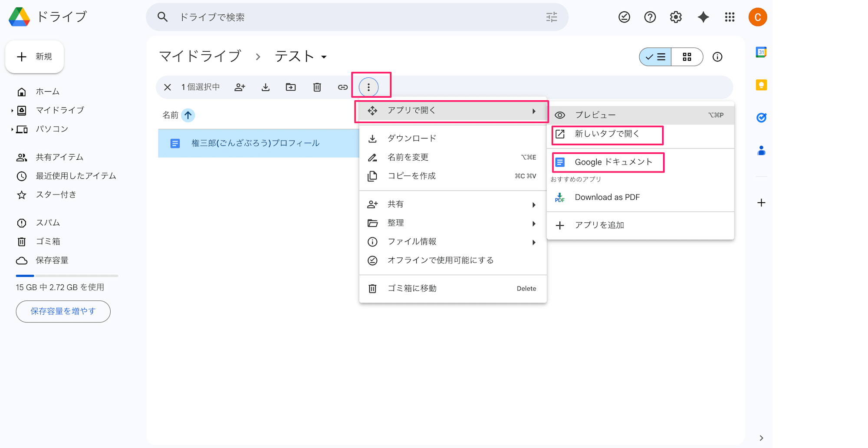
Task: Keep list view selected in the view toggle
Action: click(655, 56)
